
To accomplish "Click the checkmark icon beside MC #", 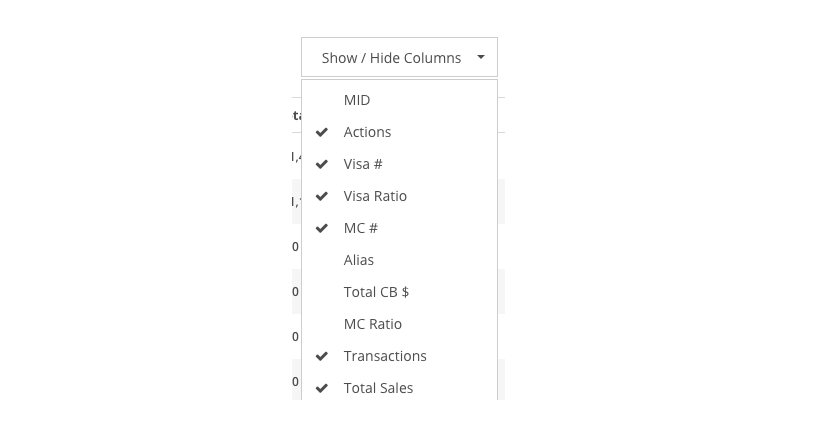I will click(322, 228).
